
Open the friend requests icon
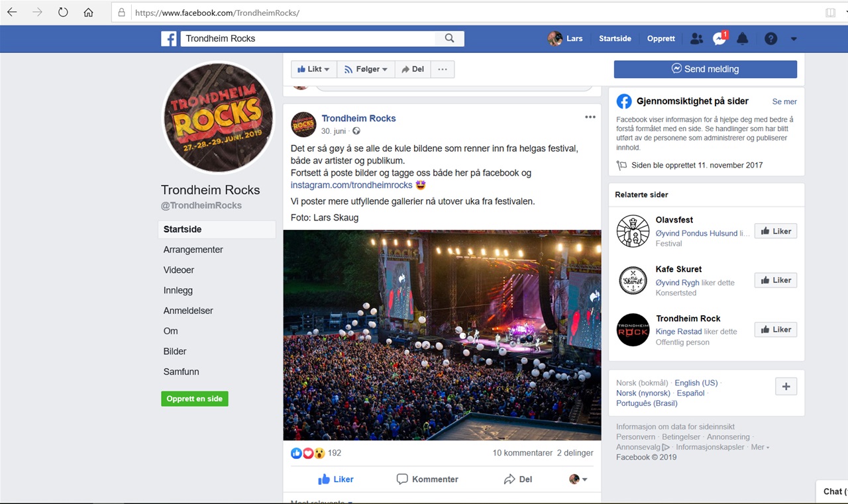click(x=696, y=38)
